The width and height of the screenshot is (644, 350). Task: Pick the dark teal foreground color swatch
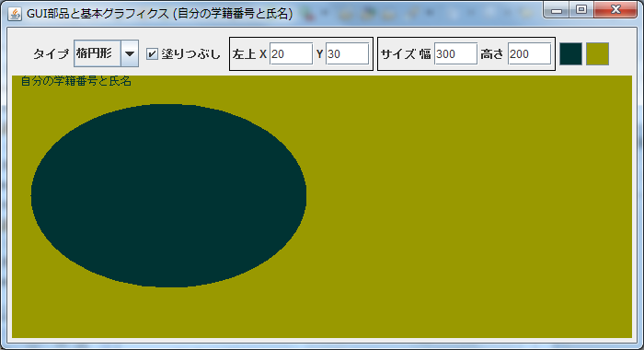click(x=571, y=53)
